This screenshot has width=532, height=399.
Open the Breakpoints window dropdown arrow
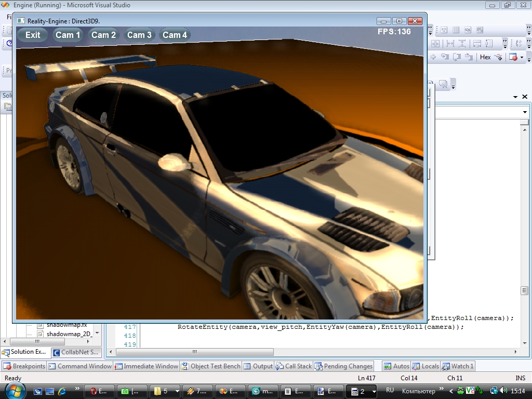(x=522, y=58)
